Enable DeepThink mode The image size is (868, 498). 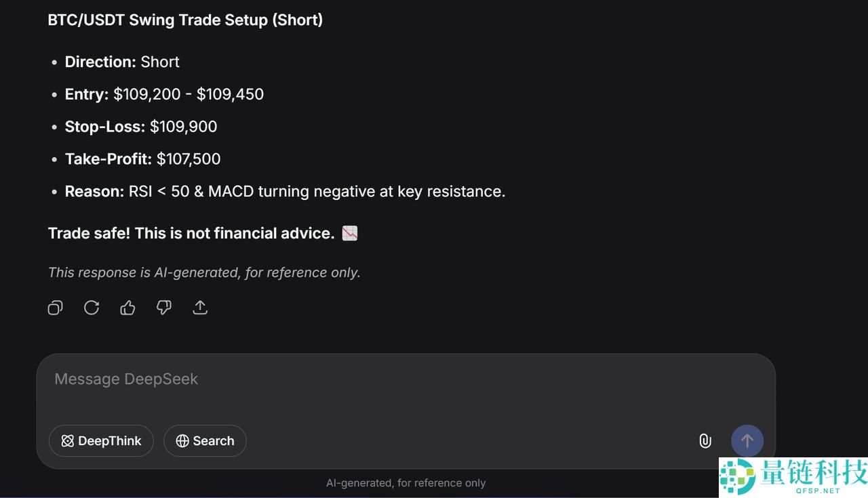tap(101, 441)
